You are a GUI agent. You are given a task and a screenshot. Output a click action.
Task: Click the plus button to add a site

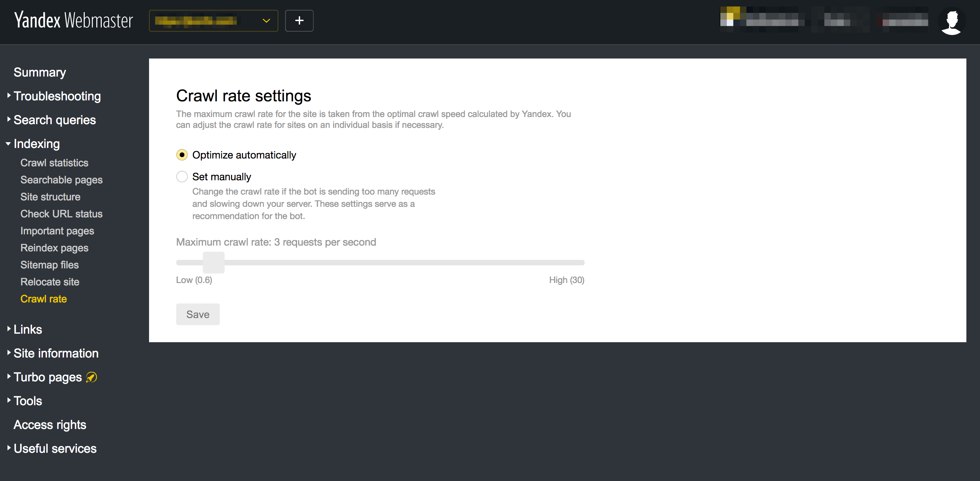point(299,20)
